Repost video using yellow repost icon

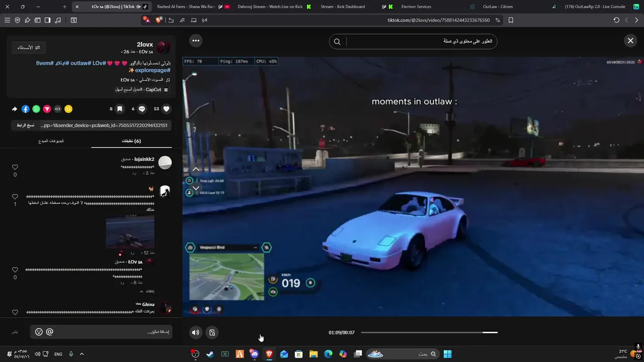[x=68, y=109]
